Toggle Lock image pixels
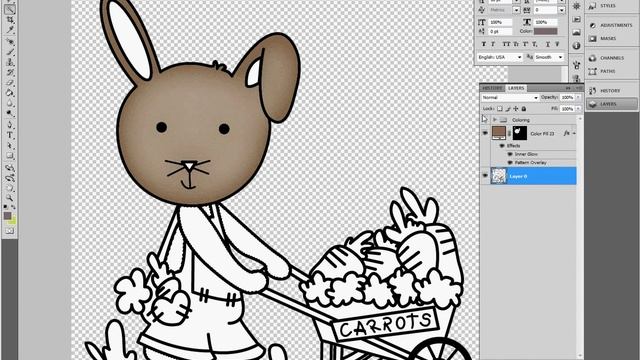Viewport: 640px width, 360px height. pyautogui.click(x=508, y=109)
